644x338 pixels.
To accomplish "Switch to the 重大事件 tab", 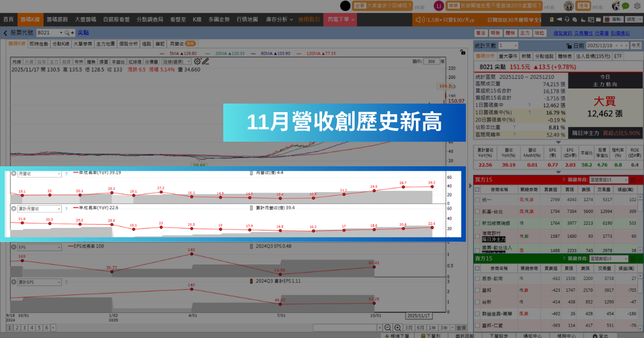I will coord(508,55).
